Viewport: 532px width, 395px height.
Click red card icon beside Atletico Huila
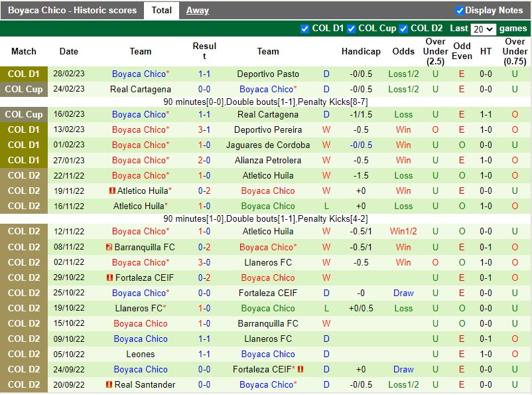(x=112, y=191)
